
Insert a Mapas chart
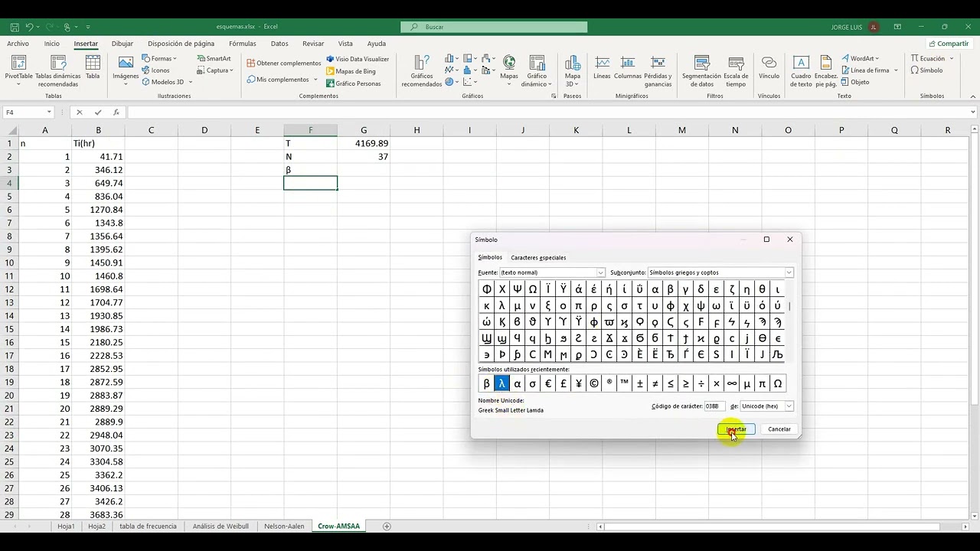click(x=509, y=70)
